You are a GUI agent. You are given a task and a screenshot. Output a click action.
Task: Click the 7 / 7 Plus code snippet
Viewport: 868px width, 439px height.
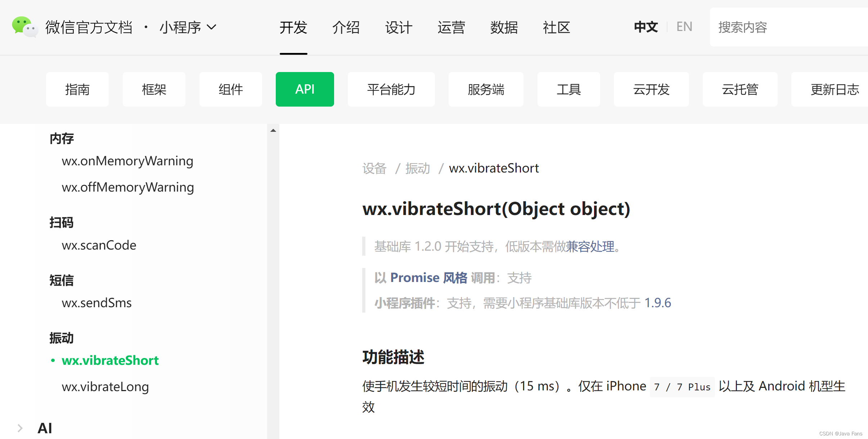pyautogui.click(x=682, y=387)
